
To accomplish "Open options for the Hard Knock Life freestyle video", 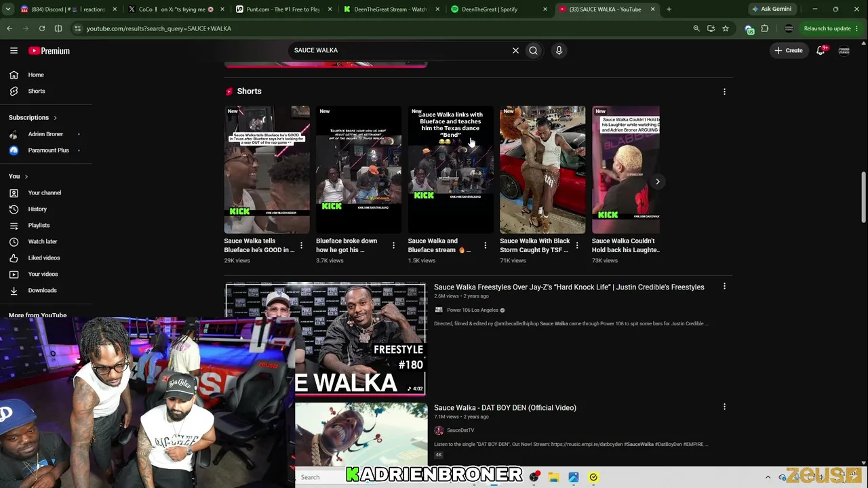I will pos(724,287).
